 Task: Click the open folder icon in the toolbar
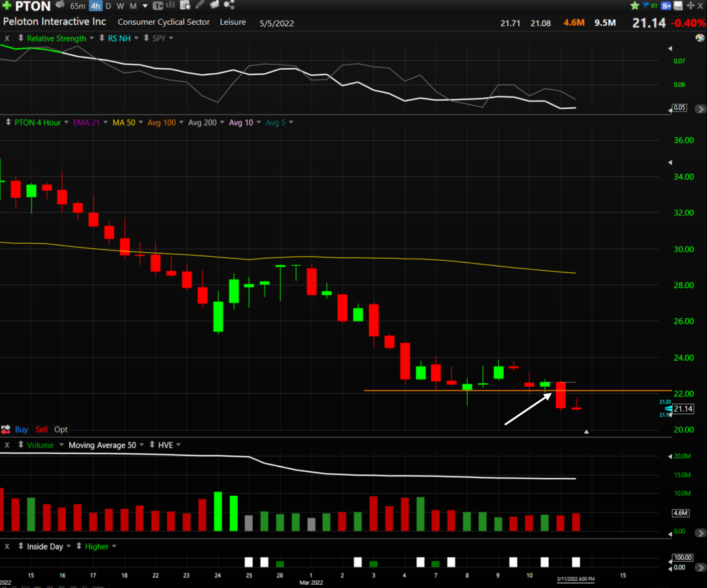214,5
